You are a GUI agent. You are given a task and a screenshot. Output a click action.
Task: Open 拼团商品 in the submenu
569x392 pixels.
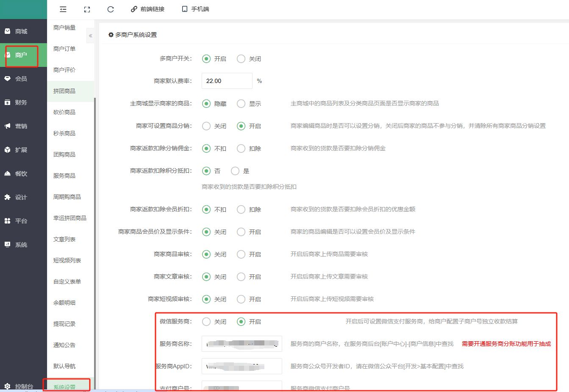(64, 91)
